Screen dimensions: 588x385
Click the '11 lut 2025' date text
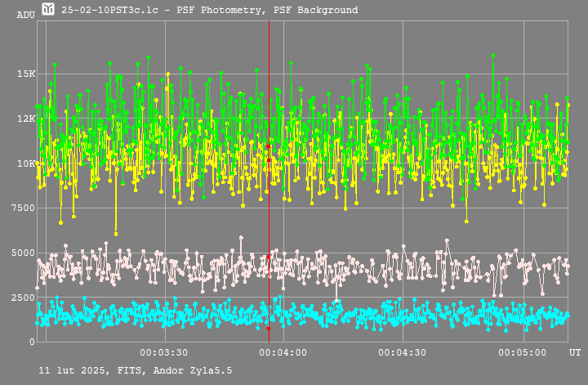(x=73, y=371)
